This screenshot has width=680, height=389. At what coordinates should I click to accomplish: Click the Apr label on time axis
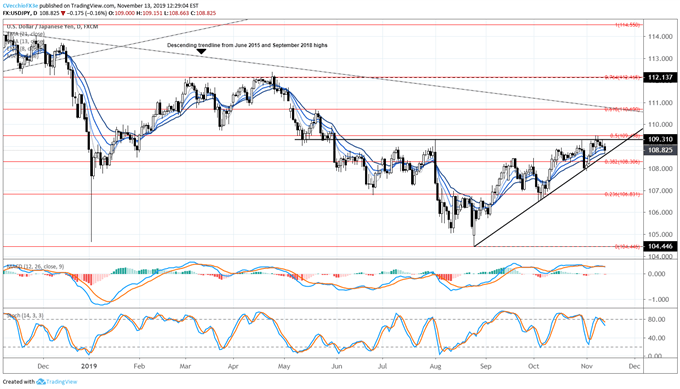(x=233, y=366)
